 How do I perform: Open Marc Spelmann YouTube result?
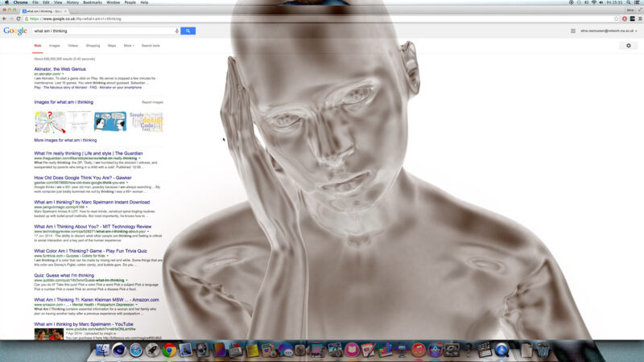coord(84,324)
